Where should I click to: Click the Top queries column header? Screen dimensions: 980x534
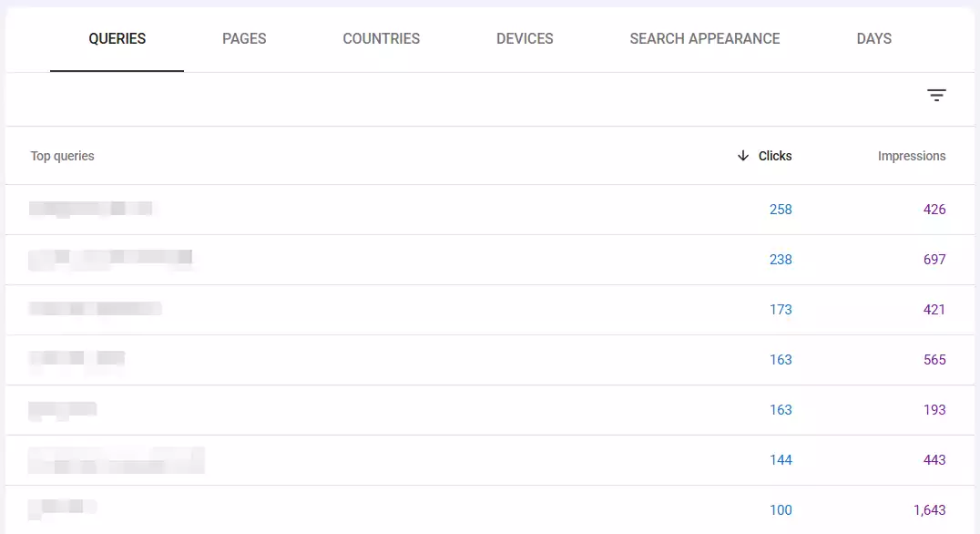[61, 156]
